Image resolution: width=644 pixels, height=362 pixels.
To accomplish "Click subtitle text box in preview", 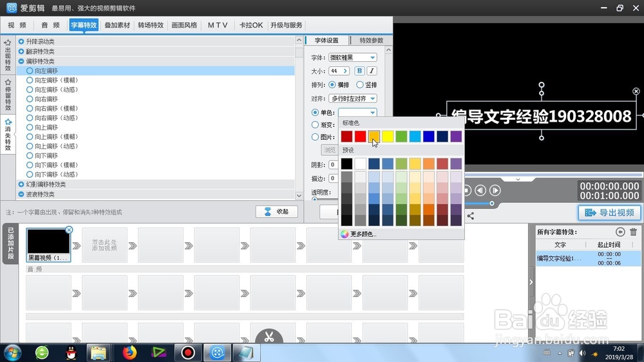I will pos(542,116).
